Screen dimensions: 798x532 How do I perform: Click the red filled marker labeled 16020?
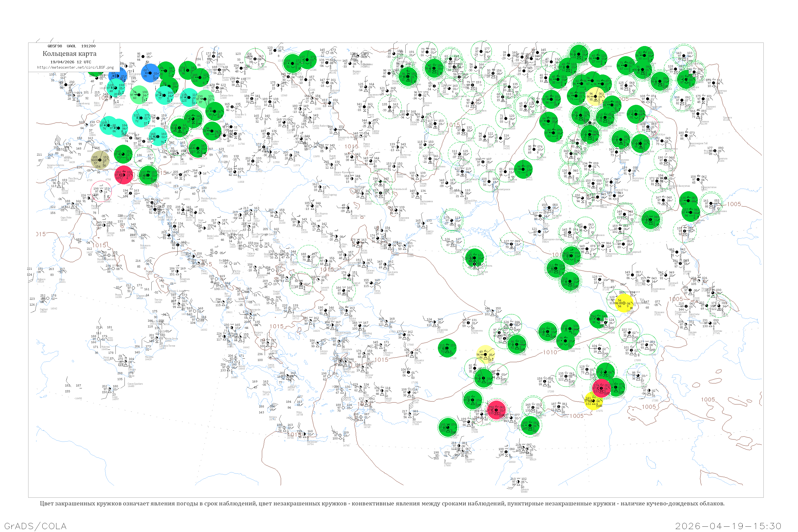coord(124,175)
